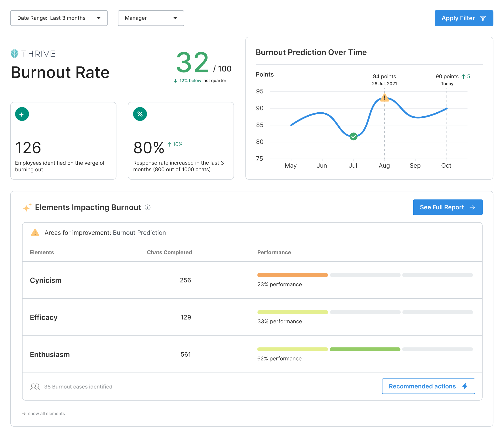The image size is (504, 437).
Task: Click the show all elements link
Action: click(x=46, y=414)
